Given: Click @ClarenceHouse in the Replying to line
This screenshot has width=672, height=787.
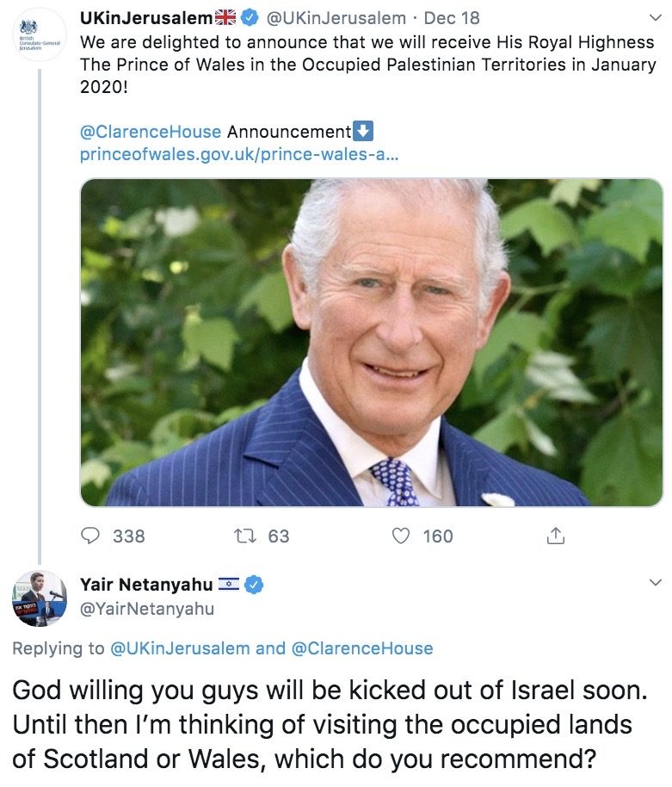Looking at the screenshot, I should click(x=362, y=648).
